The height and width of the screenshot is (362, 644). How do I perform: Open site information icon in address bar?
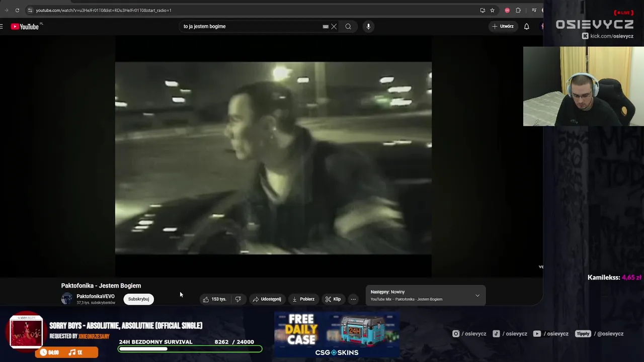click(x=30, y=10)
